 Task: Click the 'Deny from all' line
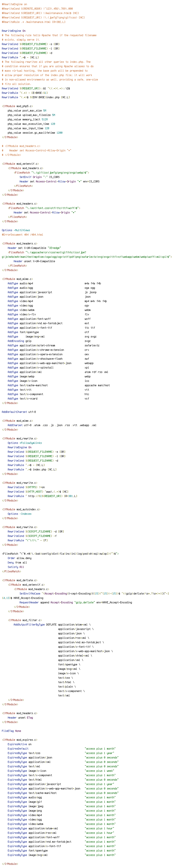[x=17, y=563]
